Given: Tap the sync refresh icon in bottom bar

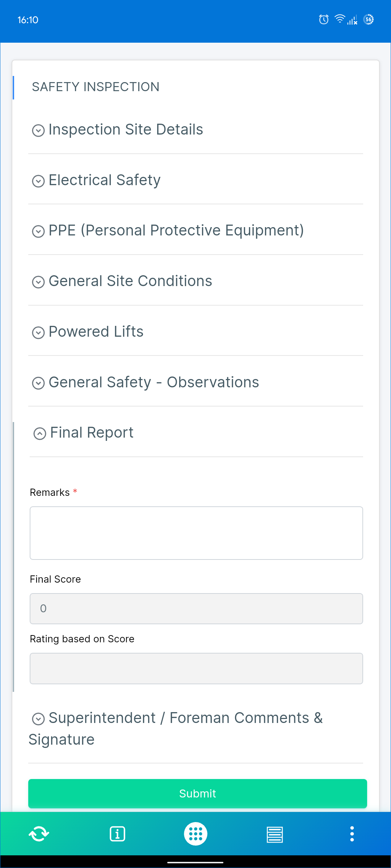Looking at the screenshot, I should click(39, 834).
